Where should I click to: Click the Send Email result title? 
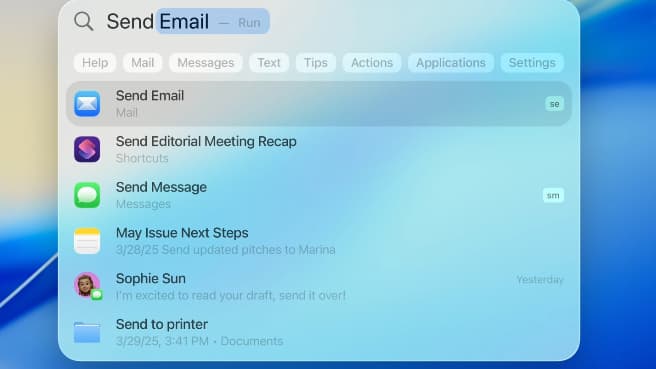(150, 95)
